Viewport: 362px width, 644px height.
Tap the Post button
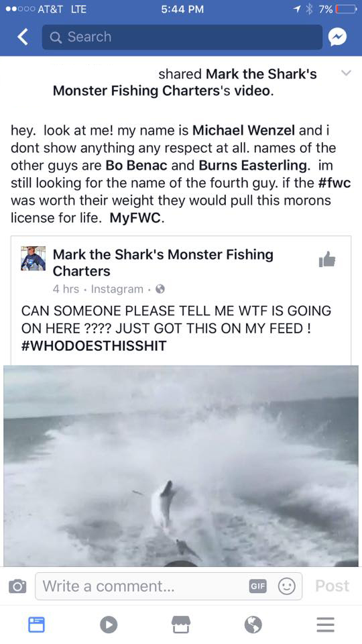coord(332,586)
